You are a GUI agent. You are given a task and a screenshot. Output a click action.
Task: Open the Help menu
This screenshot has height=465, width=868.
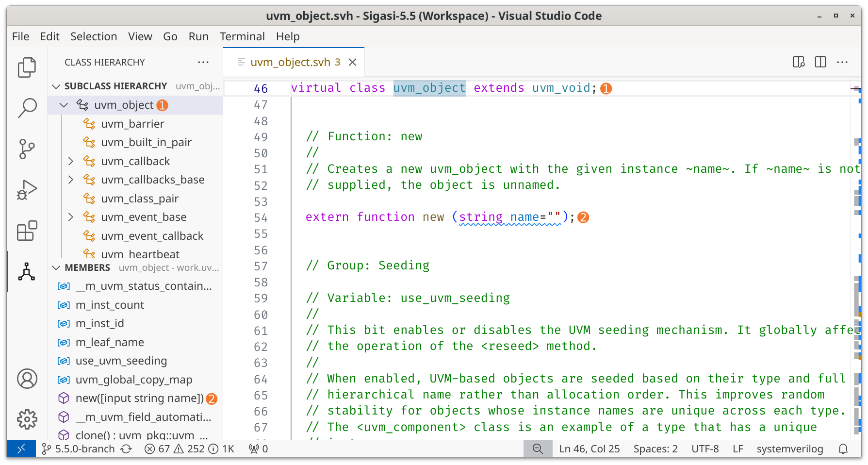[288, 36]
